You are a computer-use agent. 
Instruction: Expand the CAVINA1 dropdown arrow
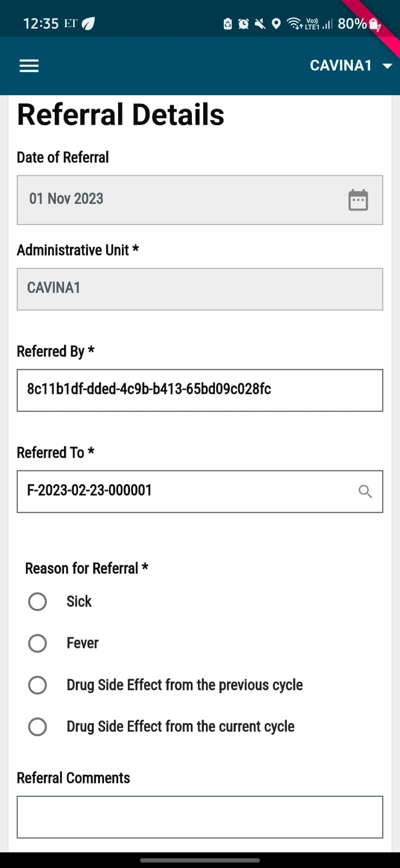pyautogui.click(x=387, y=66)
